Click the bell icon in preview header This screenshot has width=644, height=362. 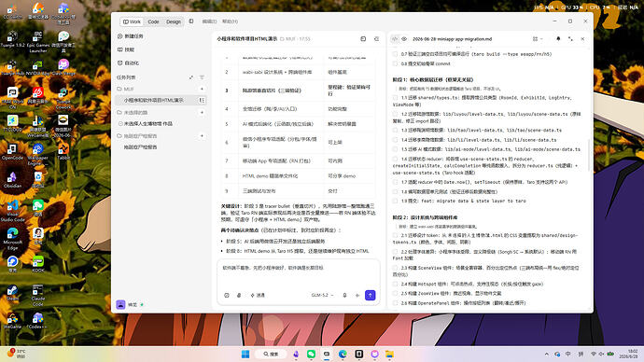(x=558, y=39)
